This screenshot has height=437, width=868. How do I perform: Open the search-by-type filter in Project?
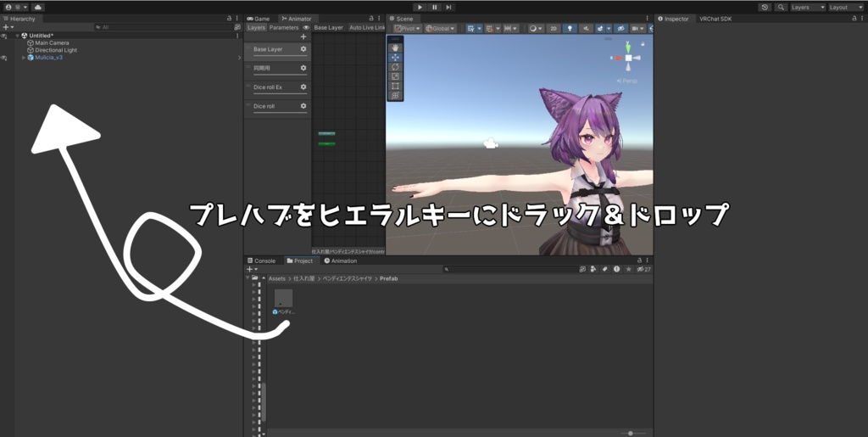tap(593, 269)
